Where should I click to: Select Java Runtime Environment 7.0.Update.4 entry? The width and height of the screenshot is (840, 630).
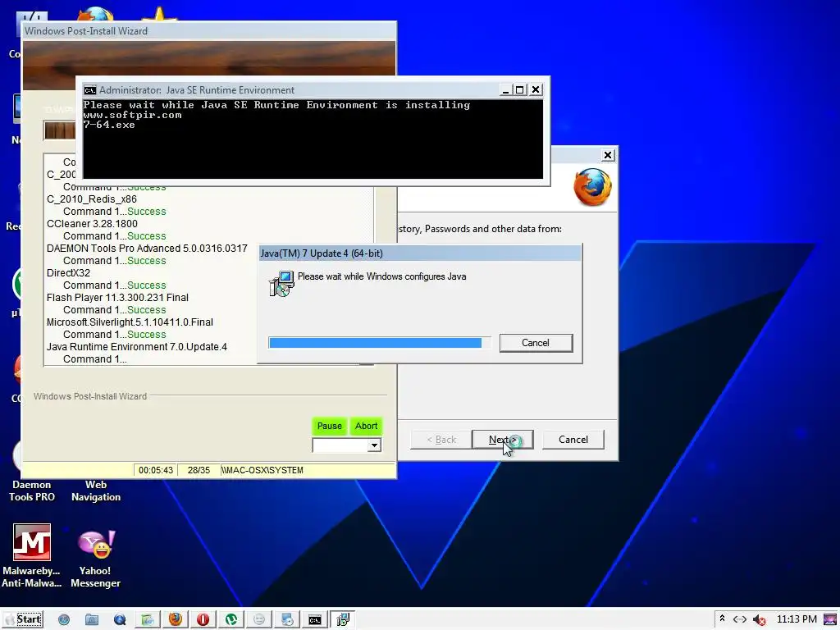point(137,347)
